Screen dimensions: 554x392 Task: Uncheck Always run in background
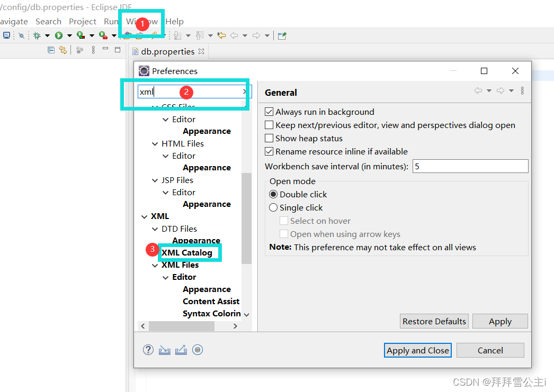pyautogui.click(x=269, y=112)
